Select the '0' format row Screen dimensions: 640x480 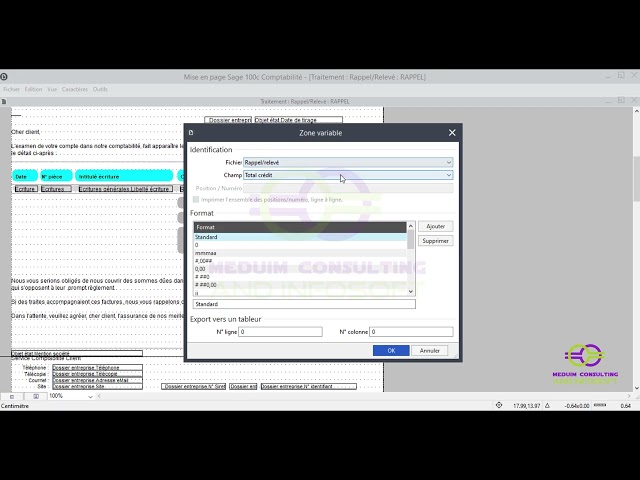300,245
